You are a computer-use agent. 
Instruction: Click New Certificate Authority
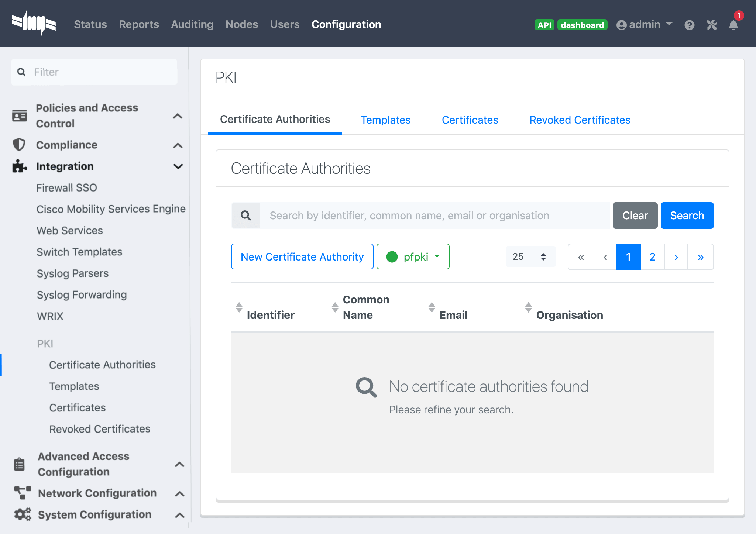(302, 256)
